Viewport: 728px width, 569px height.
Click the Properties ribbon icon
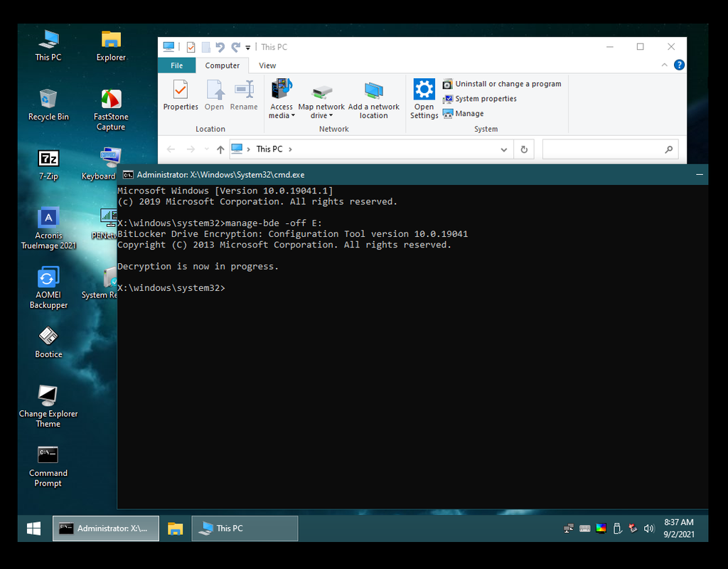point(181,96)
